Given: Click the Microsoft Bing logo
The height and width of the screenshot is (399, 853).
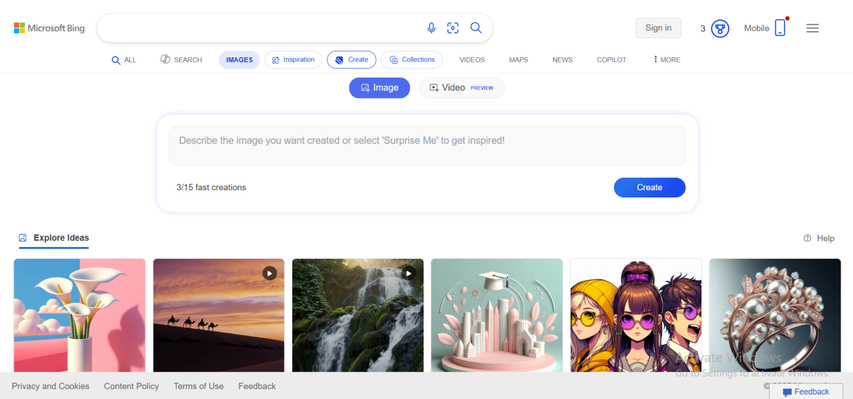Looking at the screenshot, I should pos(49,28).
